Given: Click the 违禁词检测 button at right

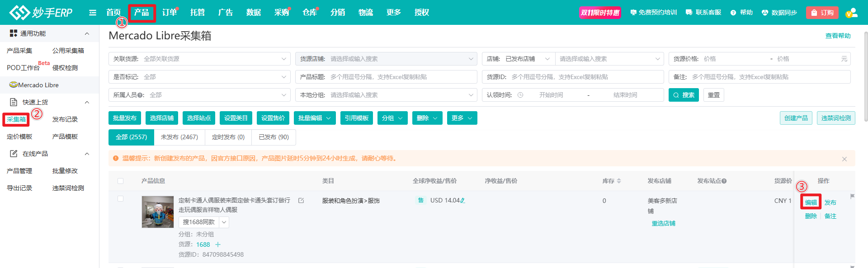Looking at the screenshot, I should click(836, 118).
